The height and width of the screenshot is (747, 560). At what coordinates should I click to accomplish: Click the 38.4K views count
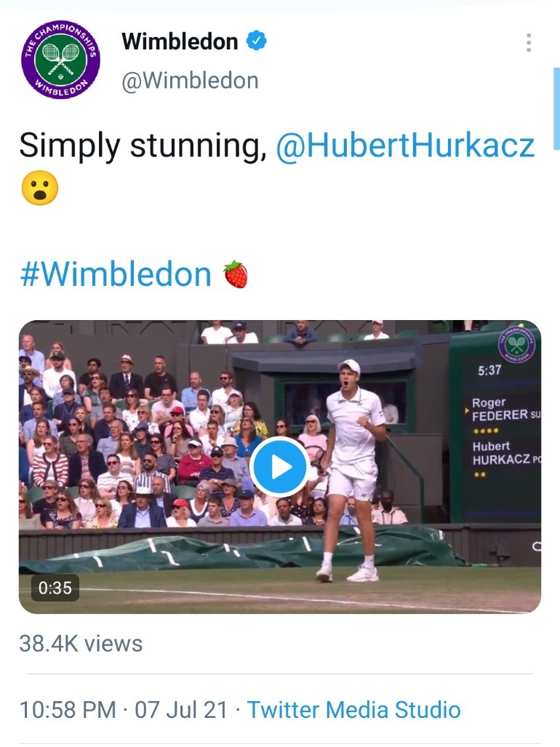coord(81,643)
